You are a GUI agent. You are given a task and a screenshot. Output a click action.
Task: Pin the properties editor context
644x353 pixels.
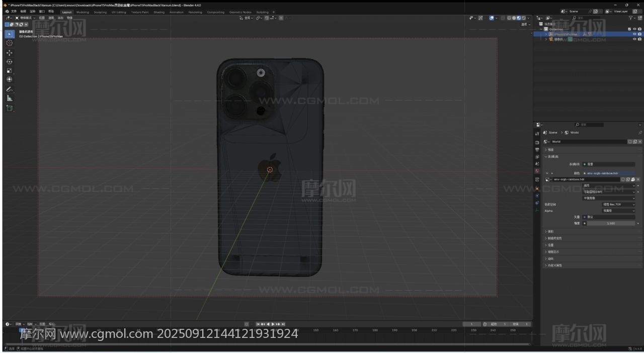(640, 133)
